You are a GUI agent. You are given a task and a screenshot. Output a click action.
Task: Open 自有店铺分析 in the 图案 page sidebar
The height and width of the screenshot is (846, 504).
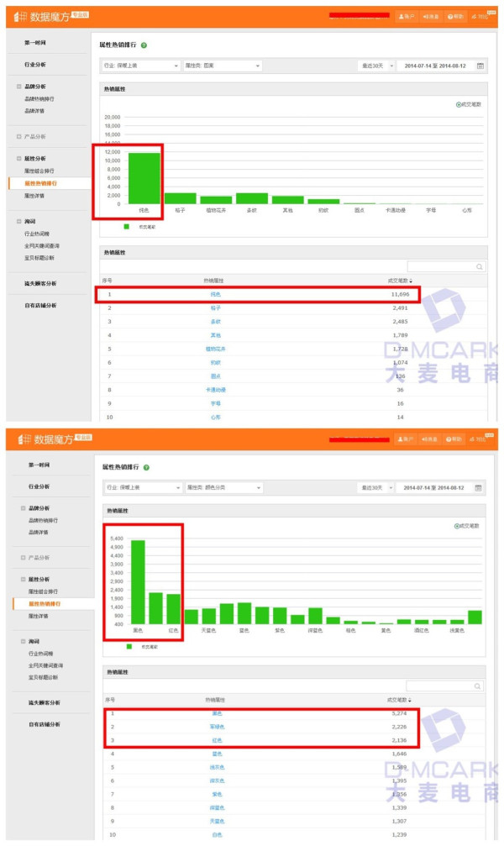point(40,305)
